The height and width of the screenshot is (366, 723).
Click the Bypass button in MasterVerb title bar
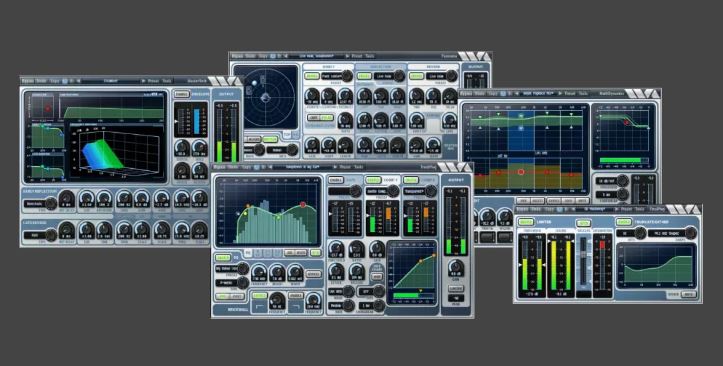pos(29,81)
